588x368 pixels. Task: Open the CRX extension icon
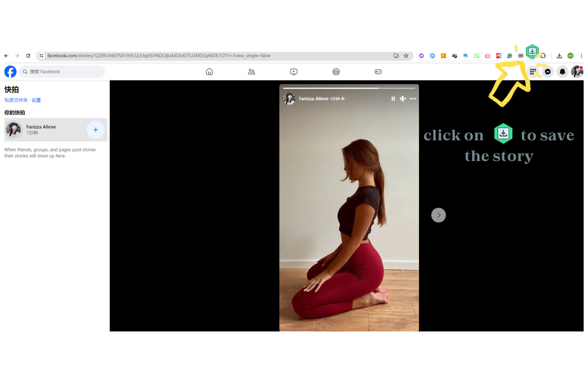520,56
